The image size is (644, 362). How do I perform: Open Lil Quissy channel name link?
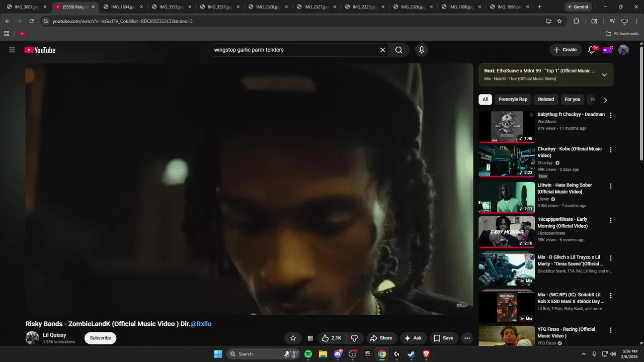click(54, 335)
